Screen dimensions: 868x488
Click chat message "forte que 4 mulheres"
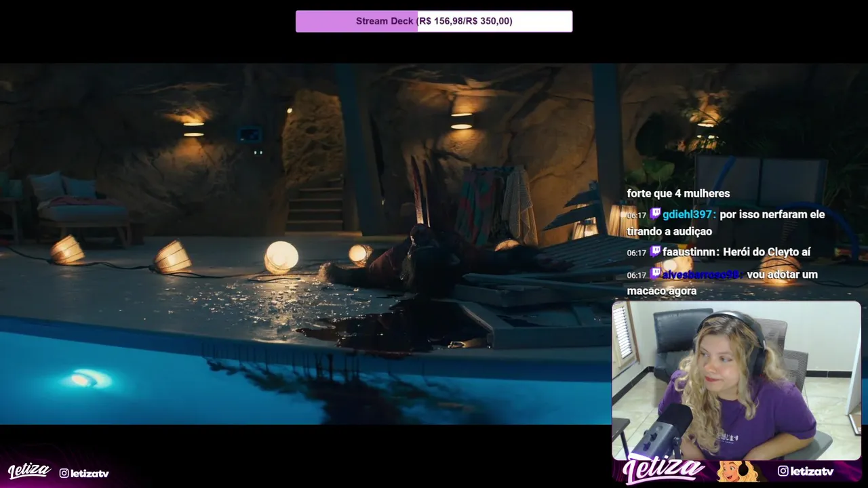[678, 194]
